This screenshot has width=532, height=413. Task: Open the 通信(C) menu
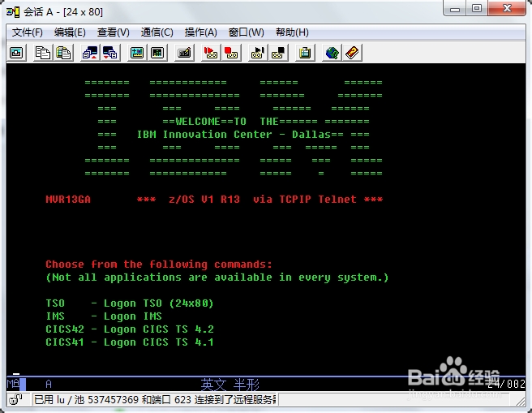tap(157, 32)
